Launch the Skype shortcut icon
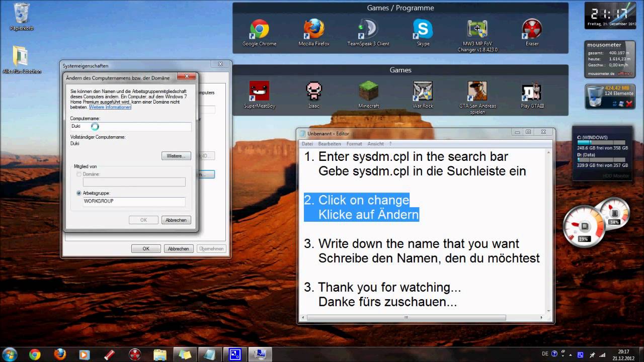The image size is (644, 362). point(423,33)
